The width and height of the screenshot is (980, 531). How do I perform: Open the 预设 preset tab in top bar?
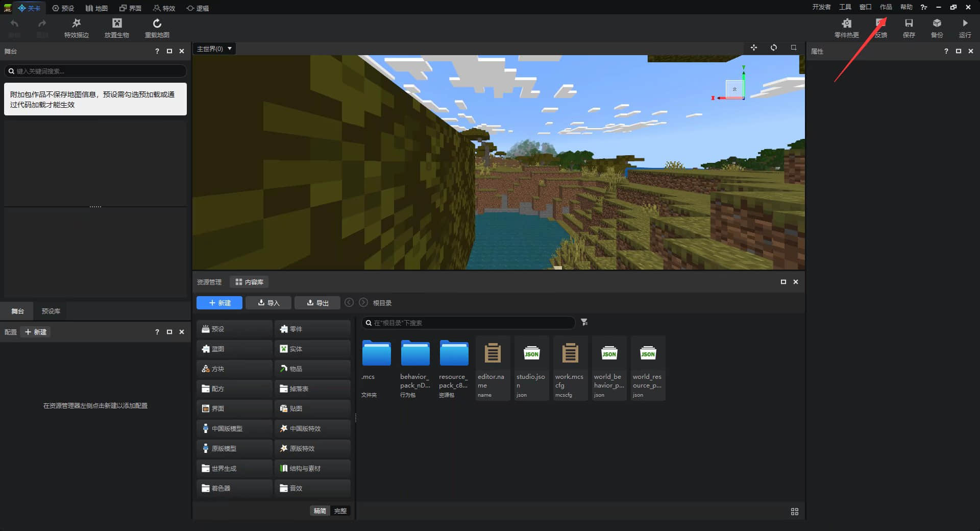coord(63,8)
